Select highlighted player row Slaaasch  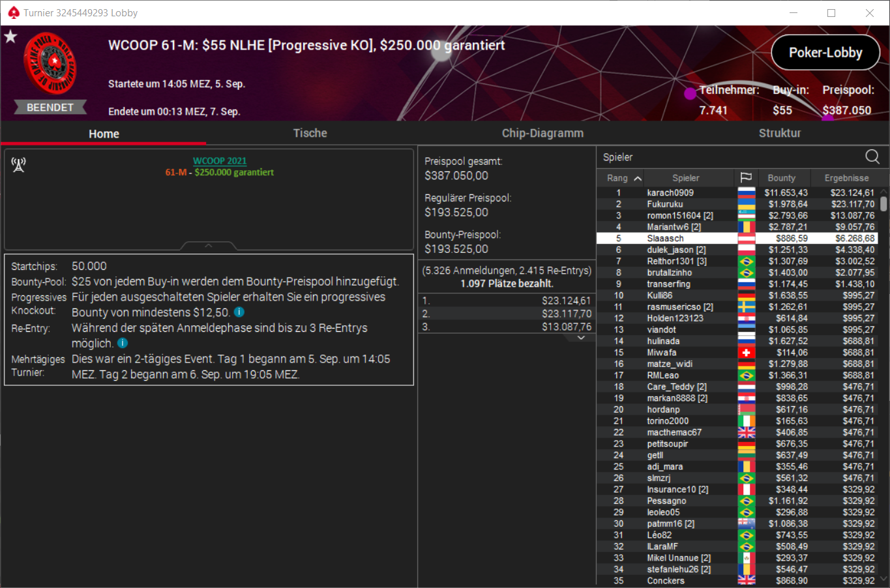[x=737, y=239]
